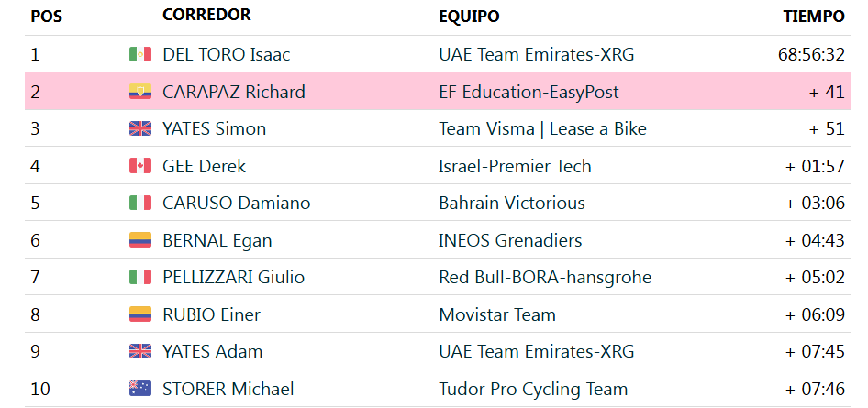Click the Colombian flag next to BERNAL Egan

pos(140,240)
